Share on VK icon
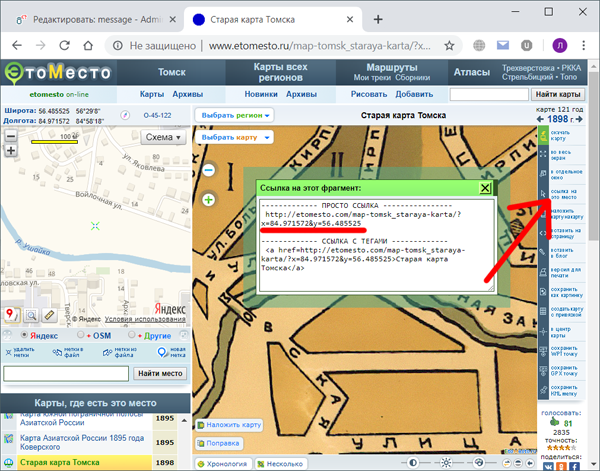600x471 pixels. tap(548, 466)
